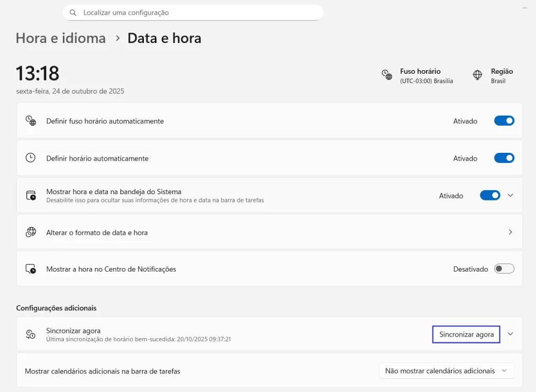Screen dimensions: 536x392
Task: Click the date format globe icon
Action: pyautogui.click(x=31, y=232)
